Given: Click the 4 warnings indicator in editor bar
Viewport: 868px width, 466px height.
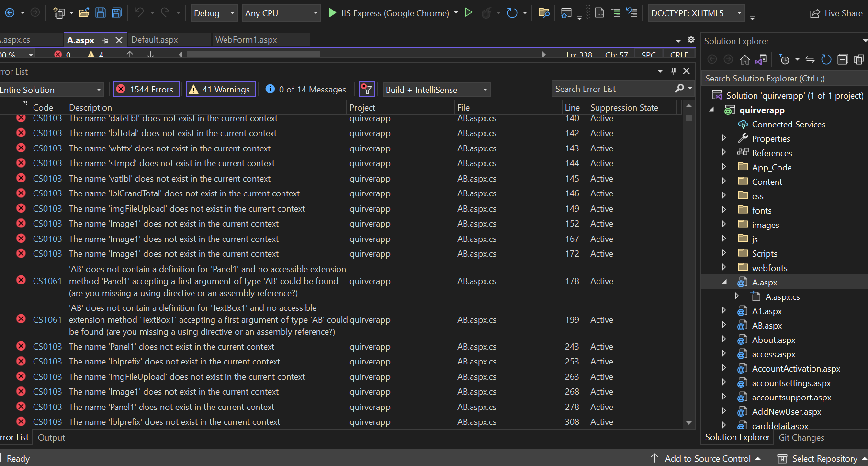Looking at the screenshot, I should [95, 54].
